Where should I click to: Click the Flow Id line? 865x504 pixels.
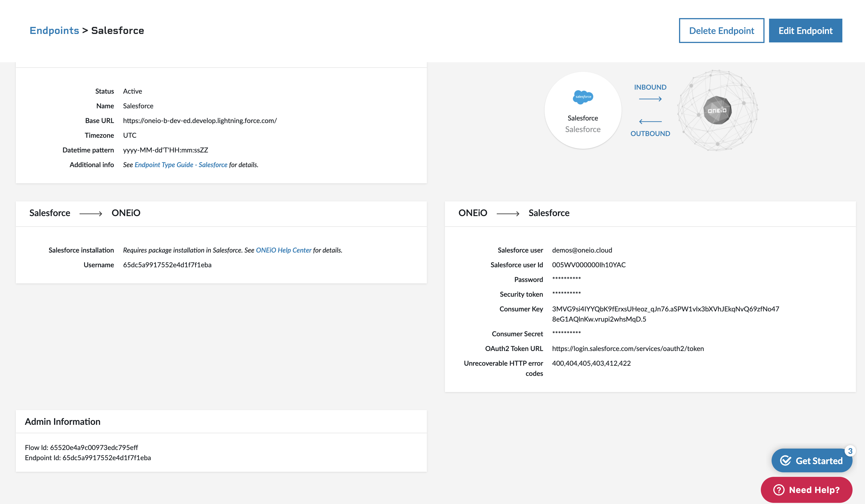[x=81, y=447]
